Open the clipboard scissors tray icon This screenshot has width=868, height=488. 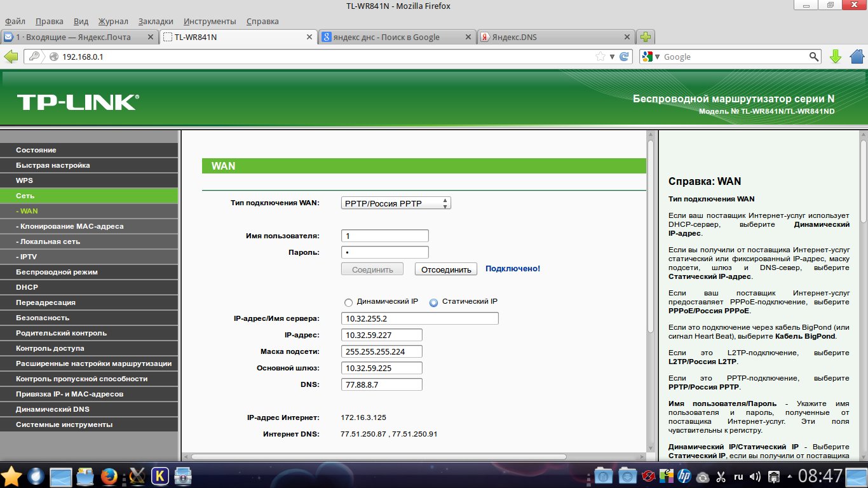click(721, 475)
